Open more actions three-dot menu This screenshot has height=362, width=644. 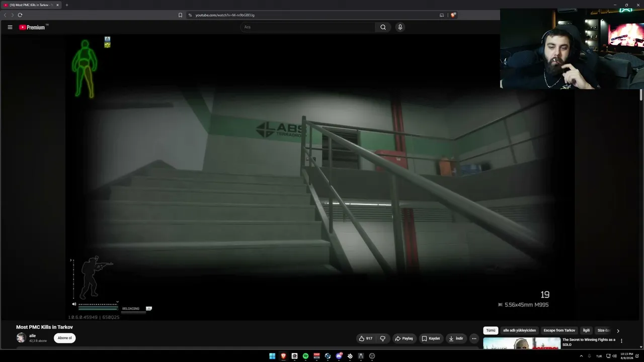[473, 338]
